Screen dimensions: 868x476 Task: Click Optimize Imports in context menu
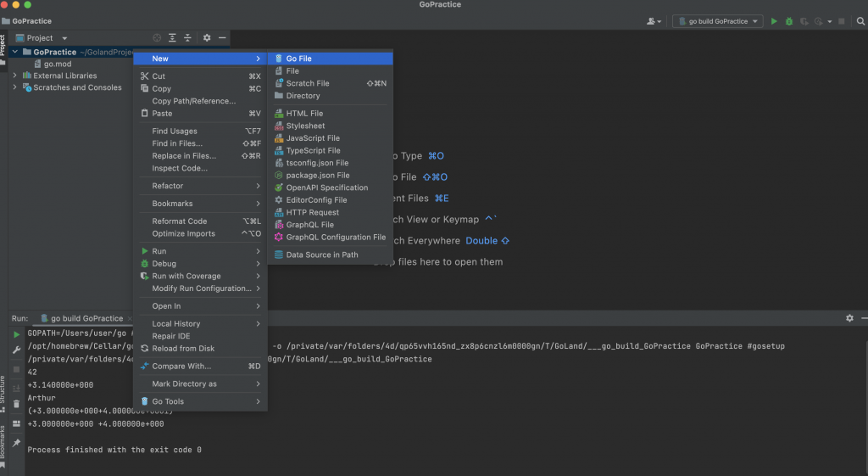[200, 233]
